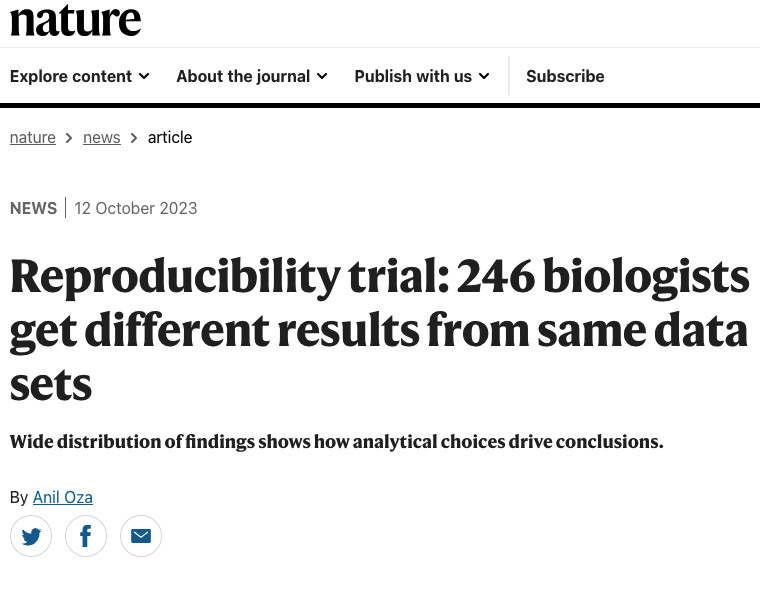Screen dimensions: 760x598
Task: Share the article via email icon
Action: (141, 537)
